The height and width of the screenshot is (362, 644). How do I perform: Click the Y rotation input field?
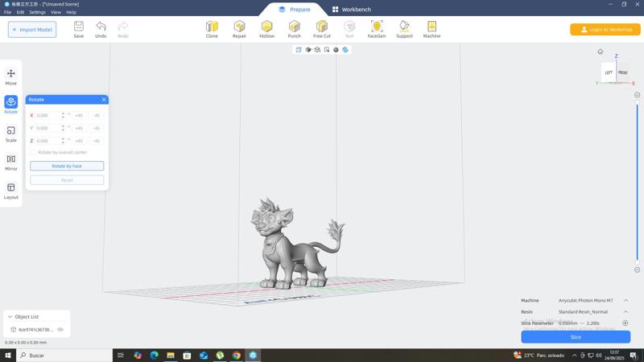47,128
